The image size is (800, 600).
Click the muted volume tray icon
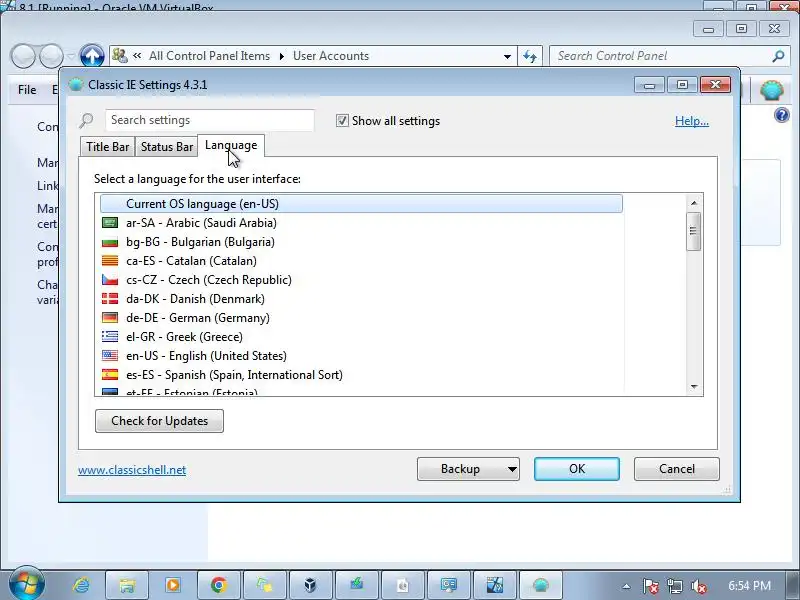[698, 586]
